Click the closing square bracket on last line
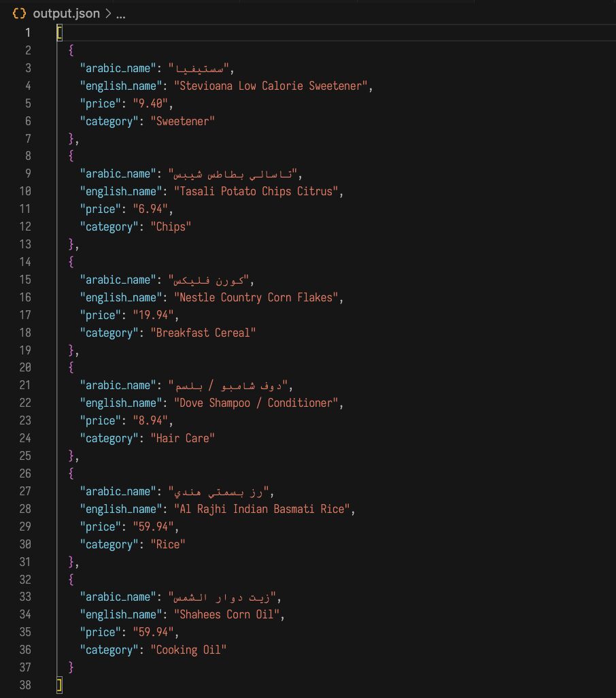 (60, 685)
